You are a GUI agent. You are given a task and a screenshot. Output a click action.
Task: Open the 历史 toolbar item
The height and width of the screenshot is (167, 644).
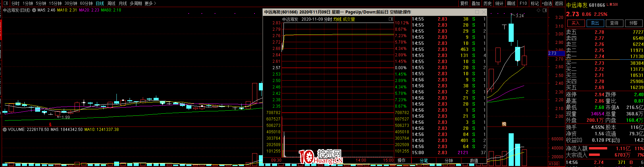(x=487, y=3)
